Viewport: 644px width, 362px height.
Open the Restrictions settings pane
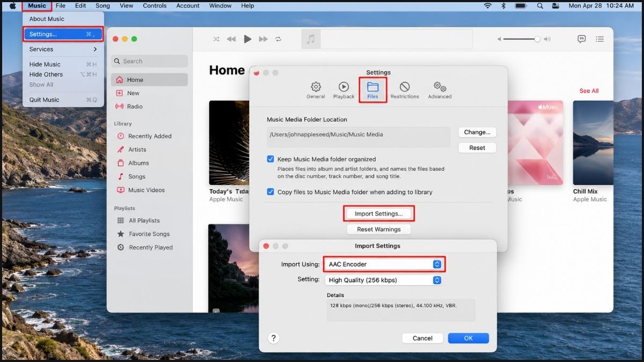[405, 90]
